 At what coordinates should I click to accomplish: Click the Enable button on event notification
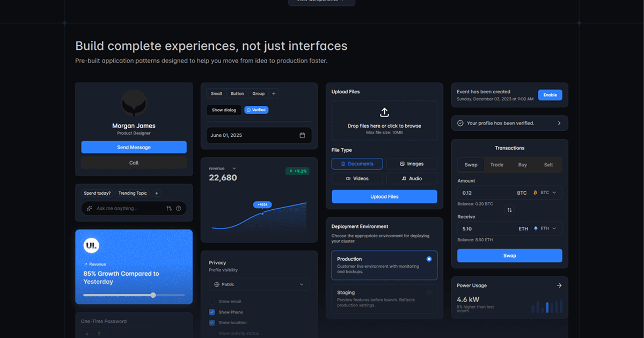coord(550,95)
